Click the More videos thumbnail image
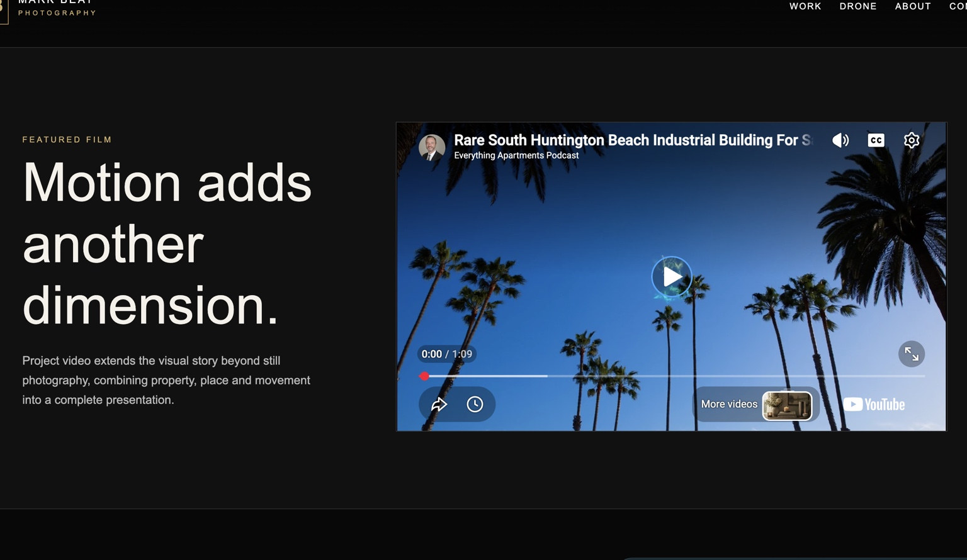This screenshot has width=967, height=560. coord(787,405)
